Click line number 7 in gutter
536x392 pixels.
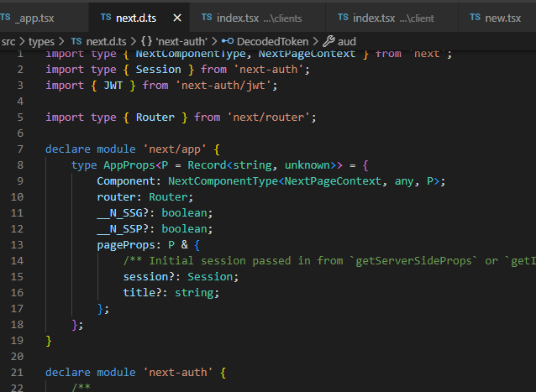[20, 149]
